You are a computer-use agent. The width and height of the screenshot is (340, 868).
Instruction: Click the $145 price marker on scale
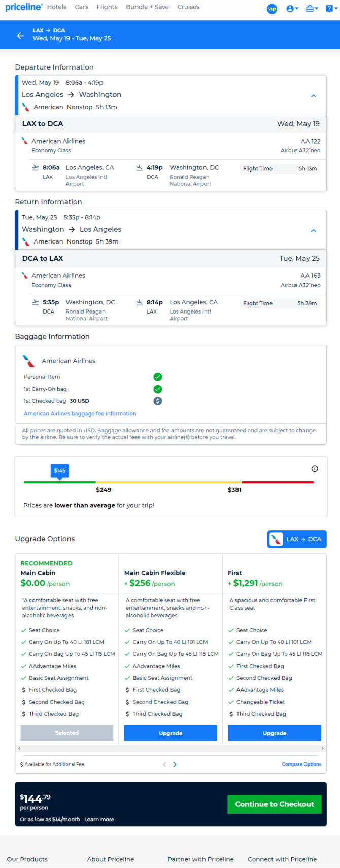click(60, 471)
